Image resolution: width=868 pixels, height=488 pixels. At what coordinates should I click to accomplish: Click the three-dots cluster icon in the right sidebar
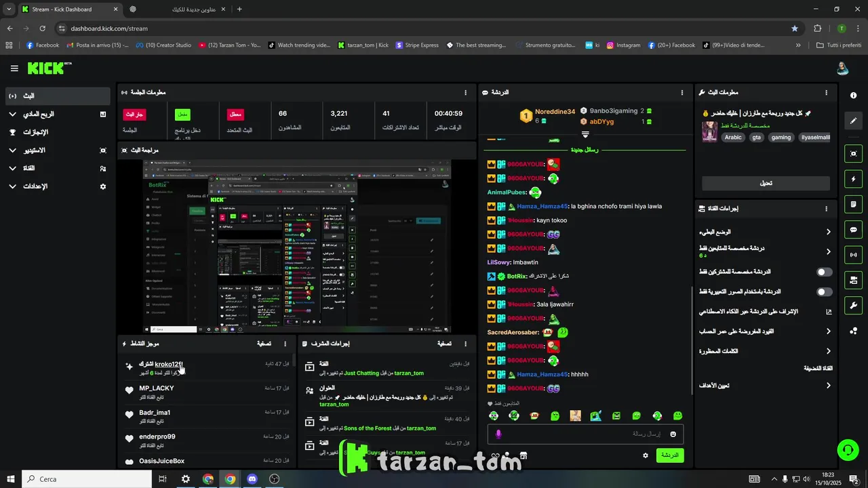pyautogui.click(x=853, y=331)
